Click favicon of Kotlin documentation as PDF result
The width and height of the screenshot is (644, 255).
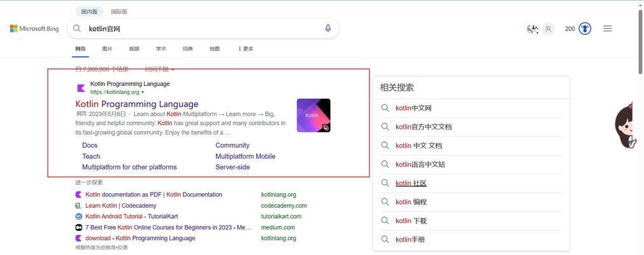tap(78, 194)
